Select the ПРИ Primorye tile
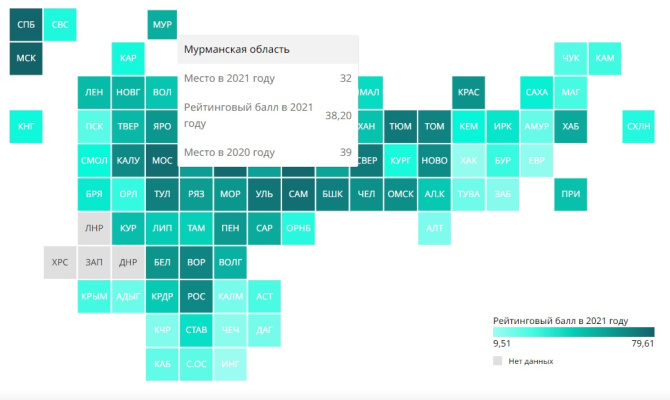Screen dimensions: 670x400 click(x=570, y=194)
